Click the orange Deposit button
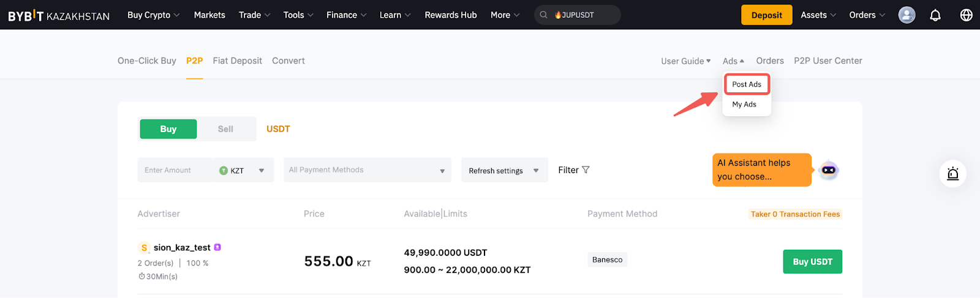980x298 pixels. pos(766,15)
